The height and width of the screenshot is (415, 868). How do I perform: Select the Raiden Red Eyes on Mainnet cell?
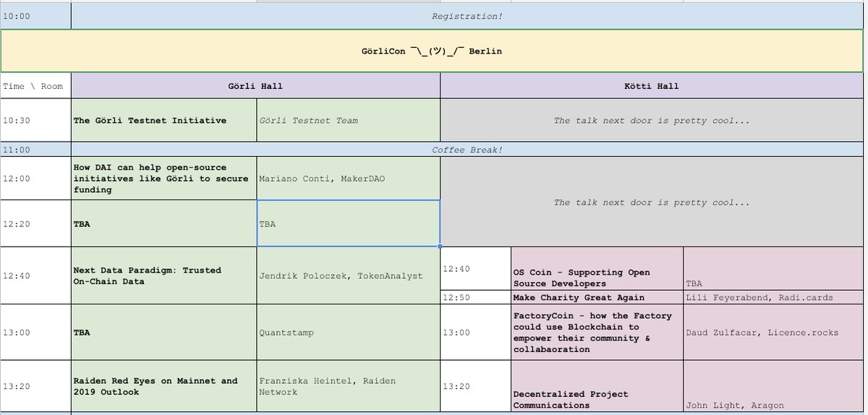tap(163, 386)
